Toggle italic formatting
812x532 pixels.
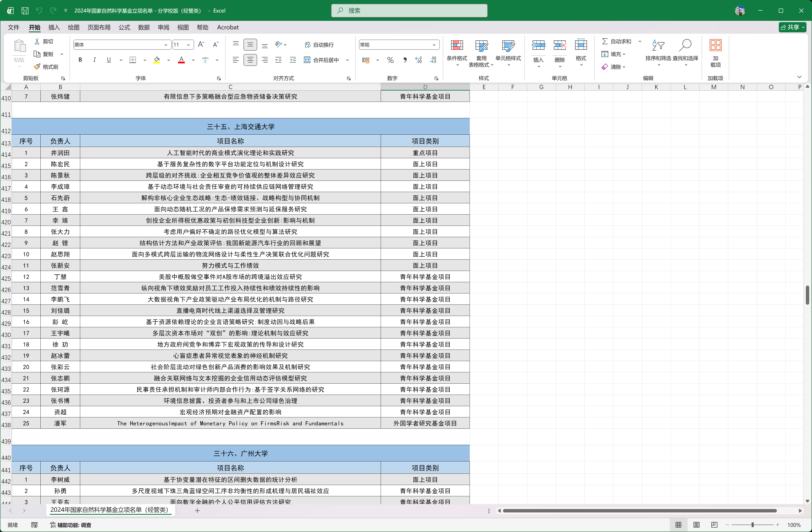(x=94, y=60)
